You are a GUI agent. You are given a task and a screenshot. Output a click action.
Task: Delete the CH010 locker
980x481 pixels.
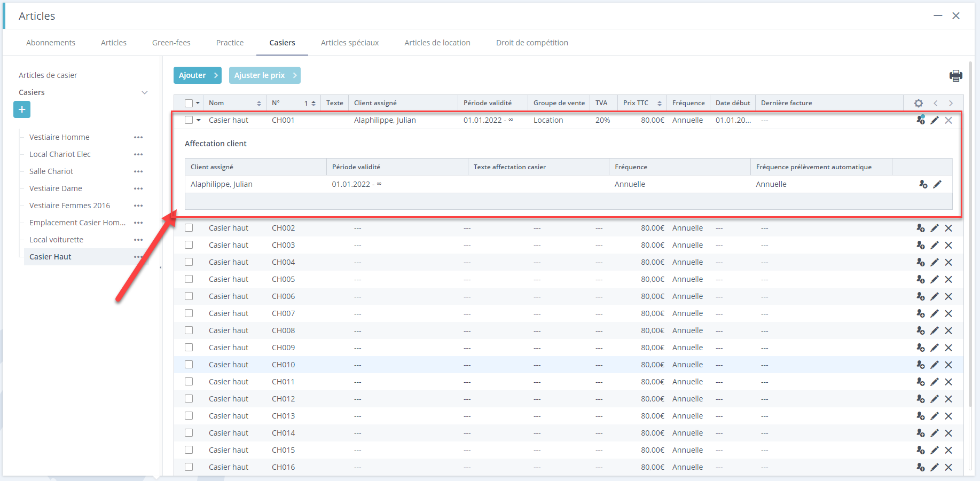[948, 365]
